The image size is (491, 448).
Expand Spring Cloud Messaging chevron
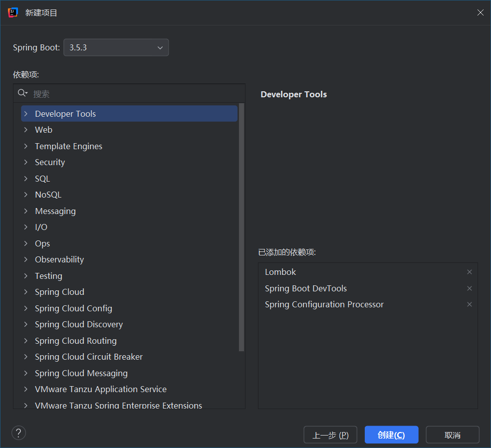coord(26,373)
